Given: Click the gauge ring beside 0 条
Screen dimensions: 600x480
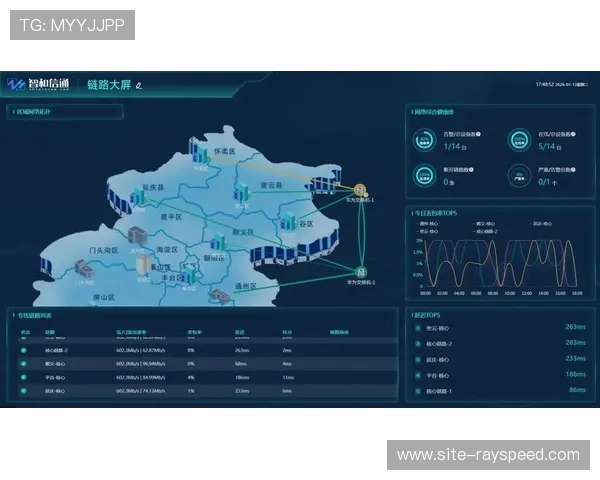Looking at the screenshot, I should click(x=424, y=176).
